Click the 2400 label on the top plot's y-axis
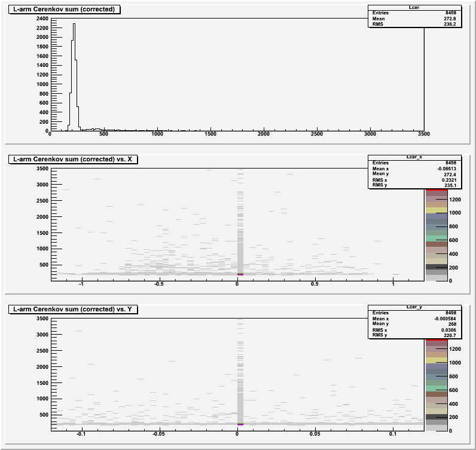 tap(42, 19)
